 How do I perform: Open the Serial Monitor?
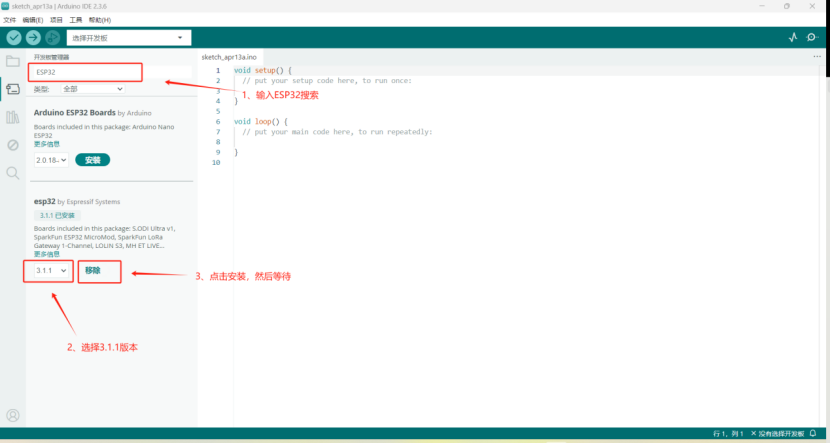[812, 37]
